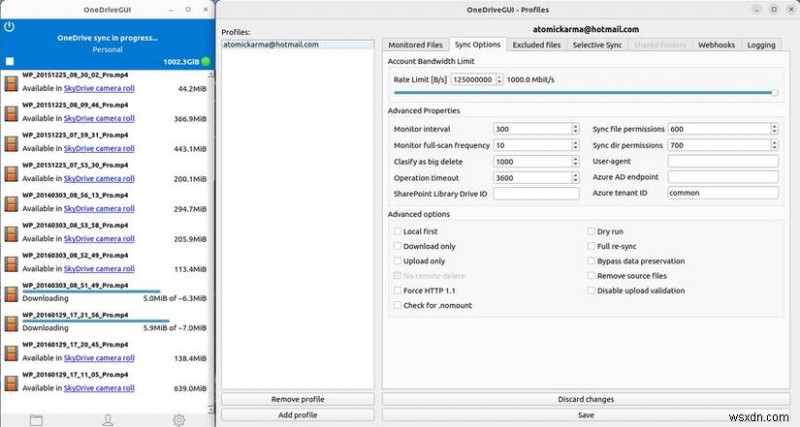Click the OneDriveGUI file list scrollbar
This screenshot has height=427, width=800.
[211, 242]
